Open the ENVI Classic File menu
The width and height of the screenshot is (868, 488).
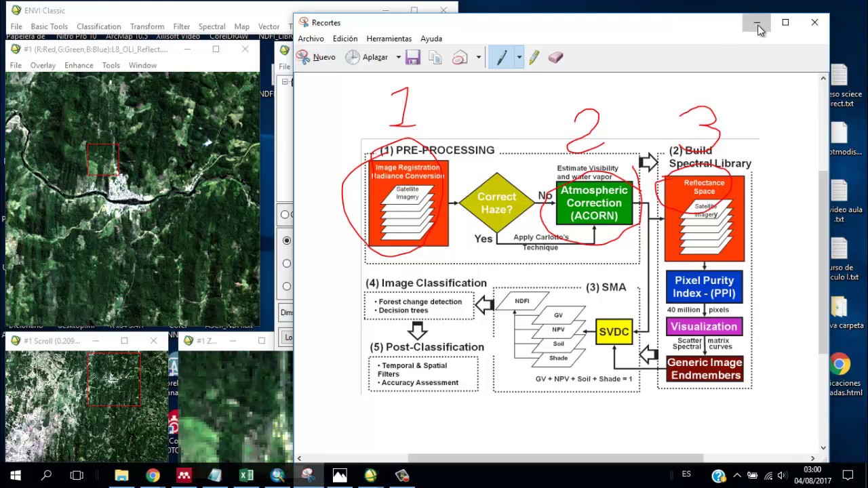[16, 26]
